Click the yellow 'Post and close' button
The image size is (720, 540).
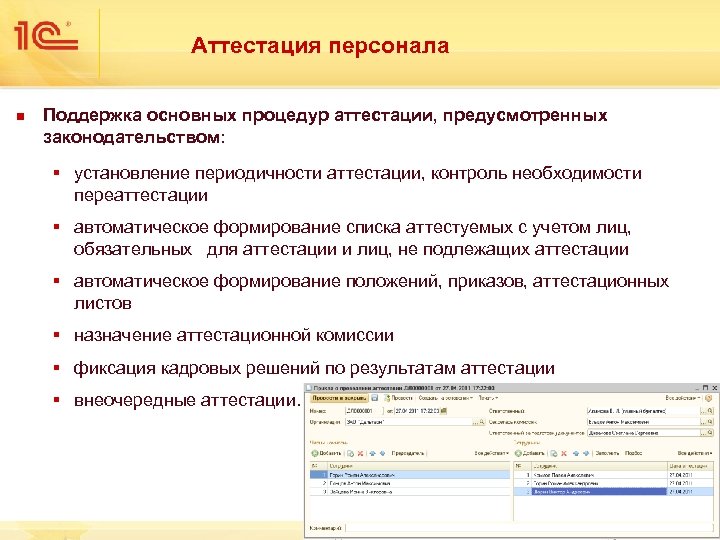click(339, 398)
